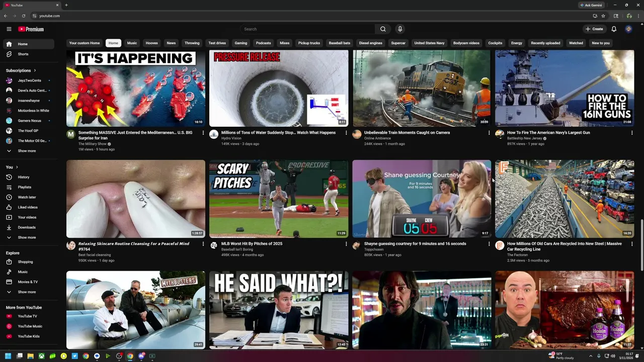The image size is (644, 362).
Task: Select the Recently uploaded chip
Action: point(545,43)
